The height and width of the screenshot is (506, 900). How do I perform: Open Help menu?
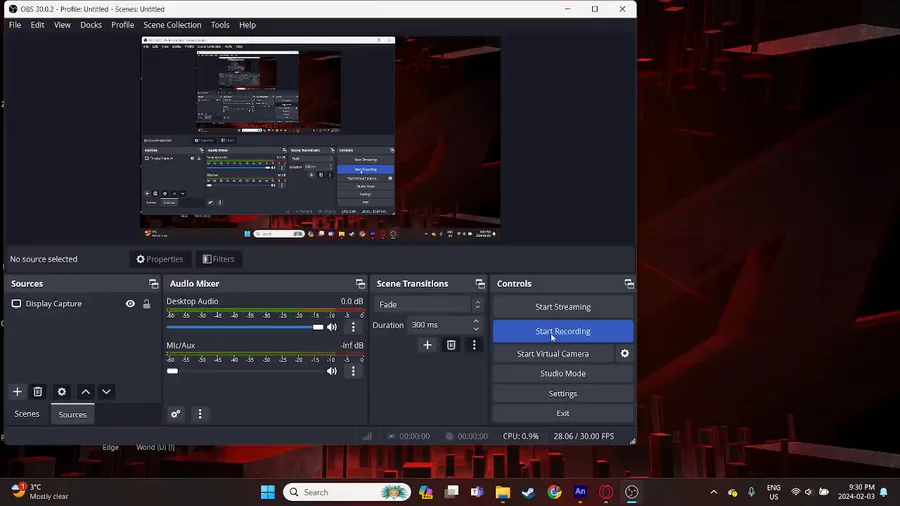click(x=247, y=25)
